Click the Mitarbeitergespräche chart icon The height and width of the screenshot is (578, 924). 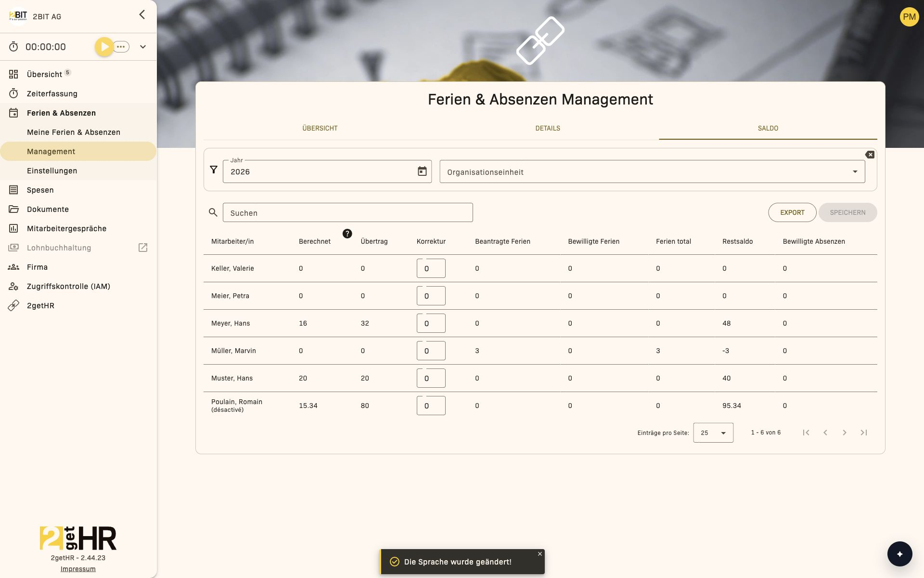[x=13, y=228]
